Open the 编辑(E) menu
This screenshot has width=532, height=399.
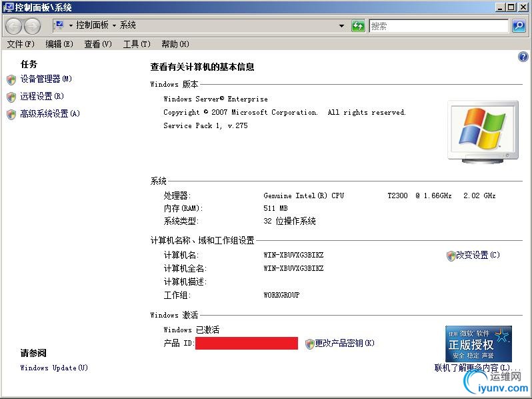tap(59, 44)
